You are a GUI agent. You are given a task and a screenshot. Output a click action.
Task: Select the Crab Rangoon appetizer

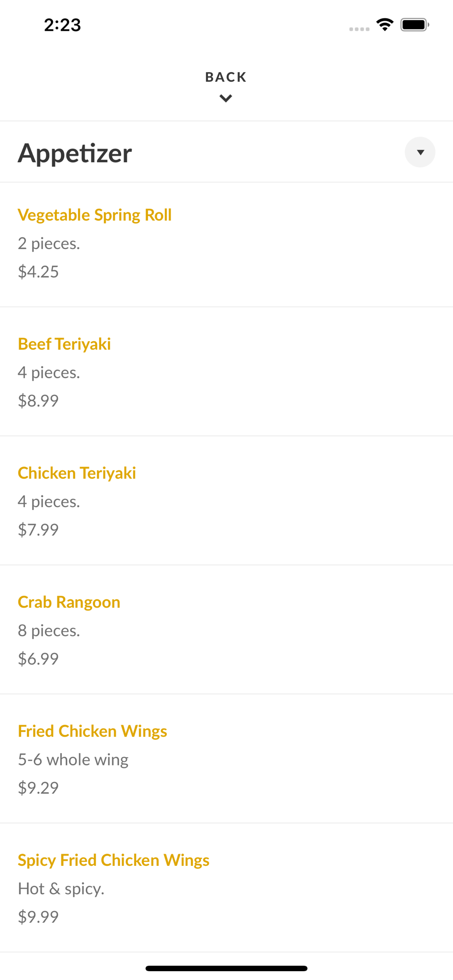[69, 602]
